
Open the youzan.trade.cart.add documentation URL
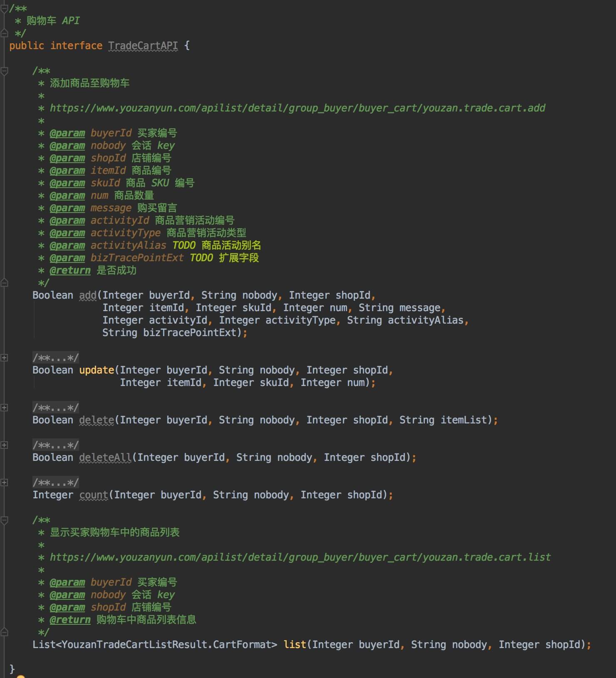coord(297,108)
